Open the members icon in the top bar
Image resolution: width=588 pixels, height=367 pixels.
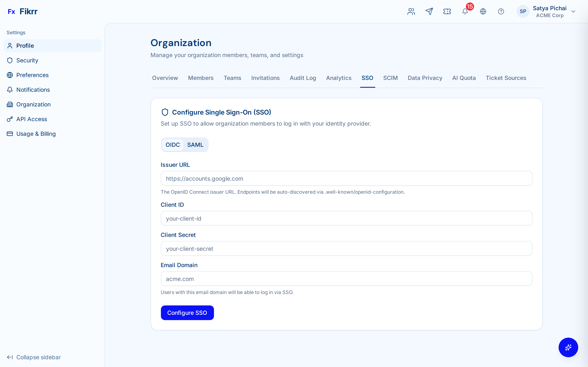pos(411,11)
